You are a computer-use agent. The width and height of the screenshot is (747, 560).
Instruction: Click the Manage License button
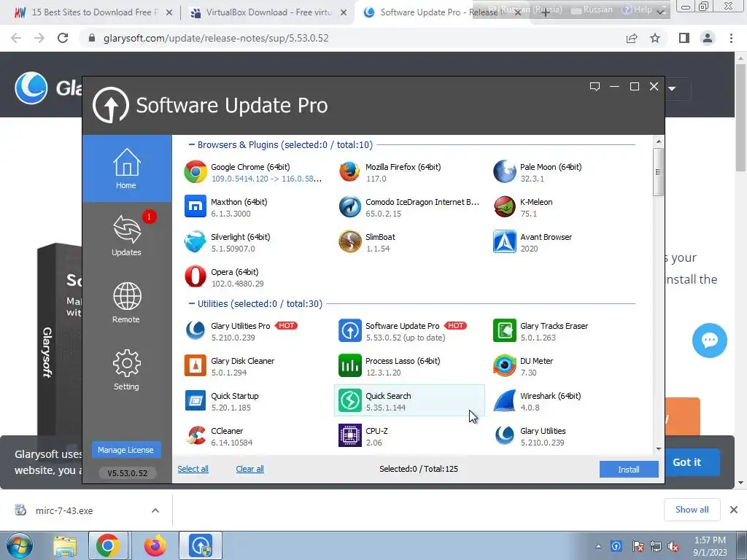pos(125,450)
